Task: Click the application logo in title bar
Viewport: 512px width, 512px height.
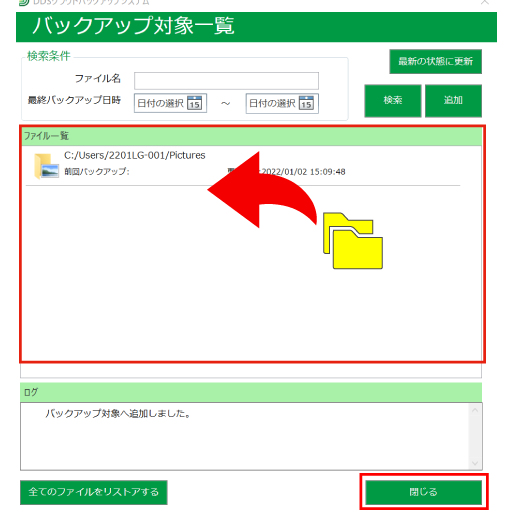Action: [x=24, y=2]
